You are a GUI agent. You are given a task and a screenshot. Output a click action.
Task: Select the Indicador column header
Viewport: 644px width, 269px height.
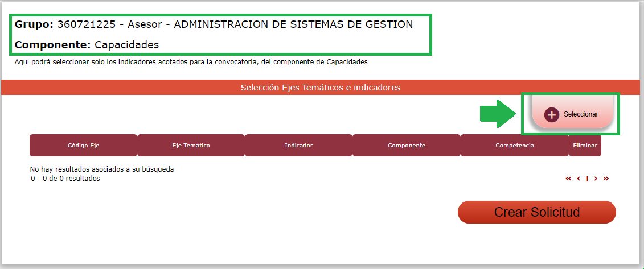(x=298, y=146)
